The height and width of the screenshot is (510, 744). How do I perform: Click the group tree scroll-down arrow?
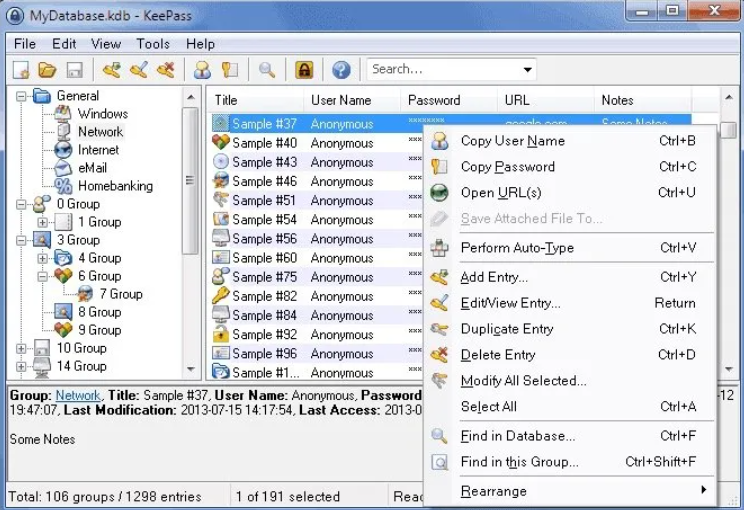[191, 369]
